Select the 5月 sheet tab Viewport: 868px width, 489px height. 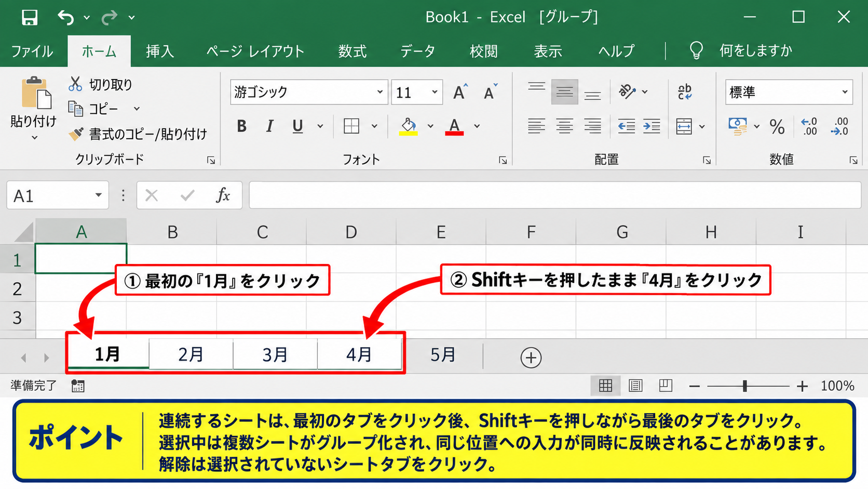(x=443, y=355)
